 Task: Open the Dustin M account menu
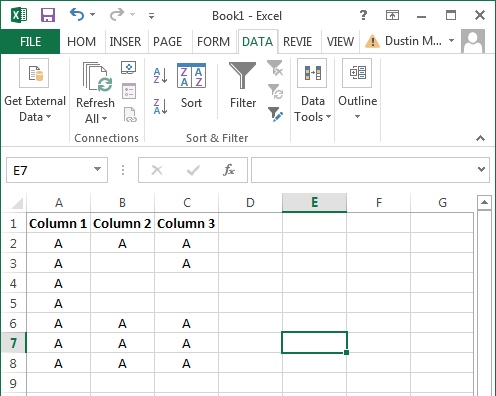click(419, 41)
